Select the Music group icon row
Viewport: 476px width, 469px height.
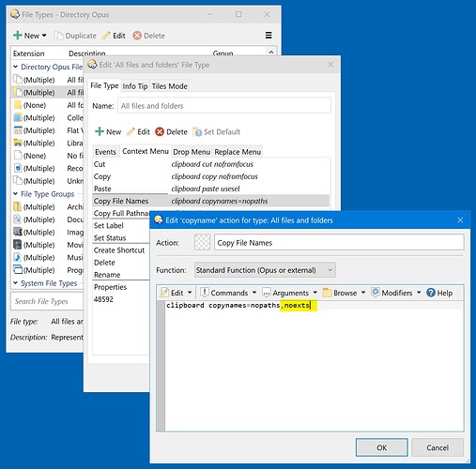pyautogui.click(x=48, y=257)
